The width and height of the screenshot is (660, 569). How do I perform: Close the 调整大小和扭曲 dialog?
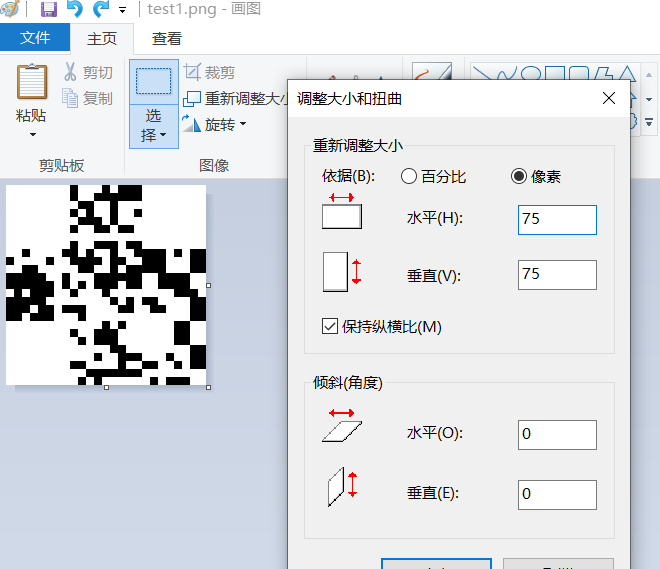[609, 98]
